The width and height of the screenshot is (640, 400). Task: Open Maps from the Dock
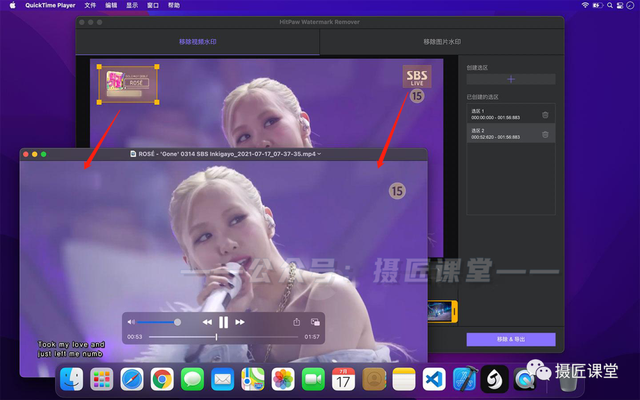coord(253,379)
